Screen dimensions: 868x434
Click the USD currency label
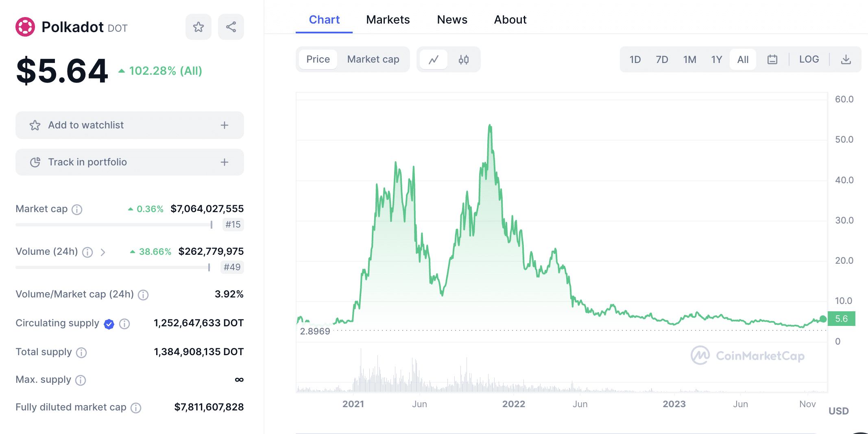click(x=838, y=411)
